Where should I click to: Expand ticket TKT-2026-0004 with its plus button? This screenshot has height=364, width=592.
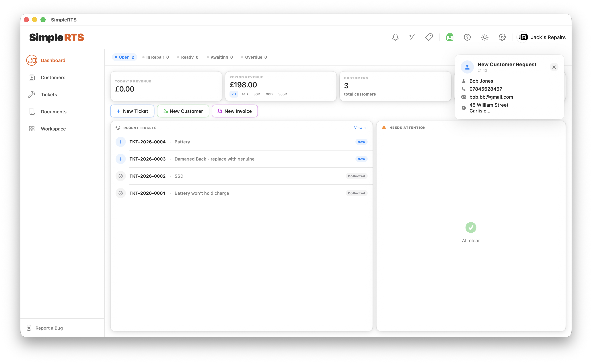[120, 142]
